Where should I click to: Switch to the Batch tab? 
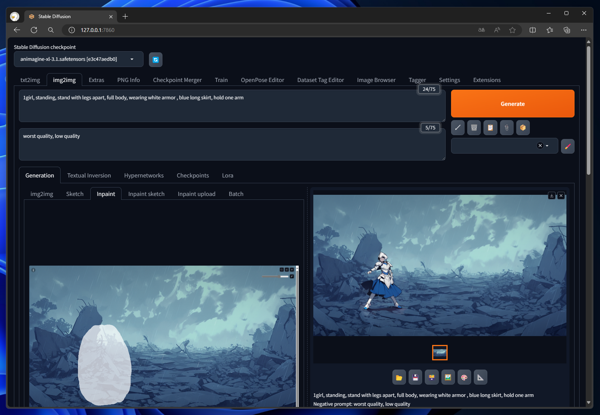tap(236, 194)
